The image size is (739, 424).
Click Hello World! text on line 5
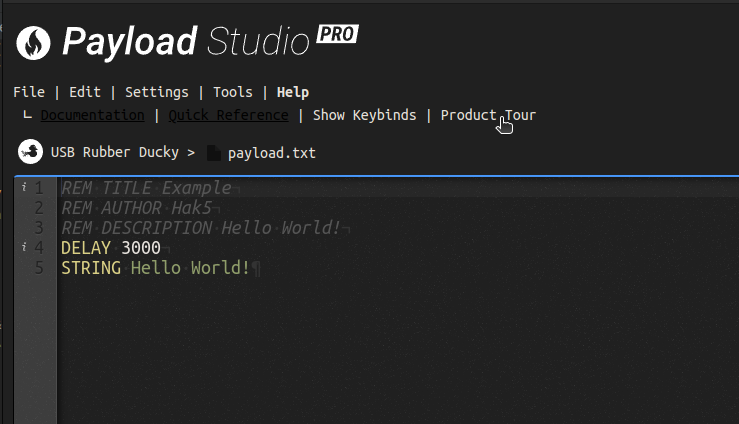(x=190, y=268)
